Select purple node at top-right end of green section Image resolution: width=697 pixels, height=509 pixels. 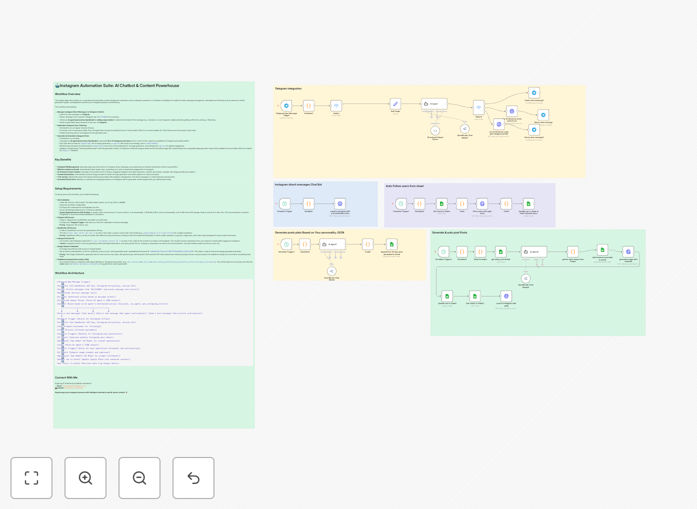click(x=628, y=252)
